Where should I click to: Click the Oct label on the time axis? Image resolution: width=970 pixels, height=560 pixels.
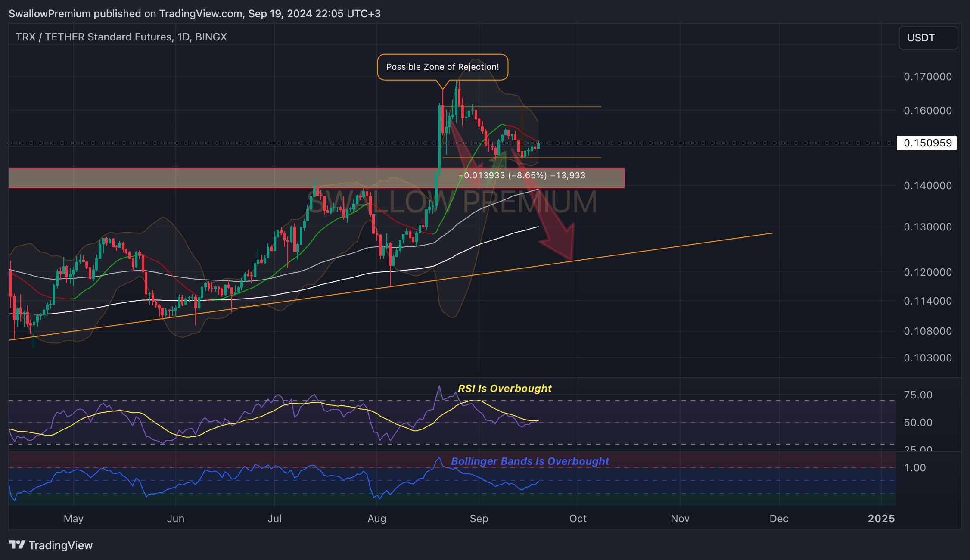point(578,519)
